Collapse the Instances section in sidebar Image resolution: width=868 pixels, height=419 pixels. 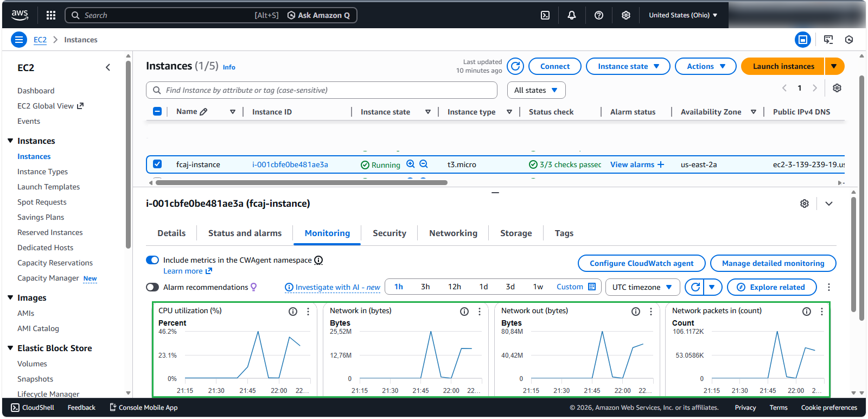click(10, 141)
